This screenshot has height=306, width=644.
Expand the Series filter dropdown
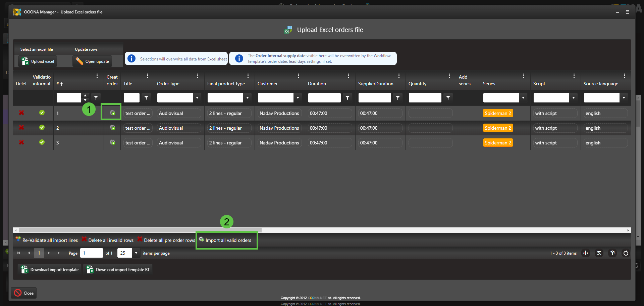(x=523, y=98)
